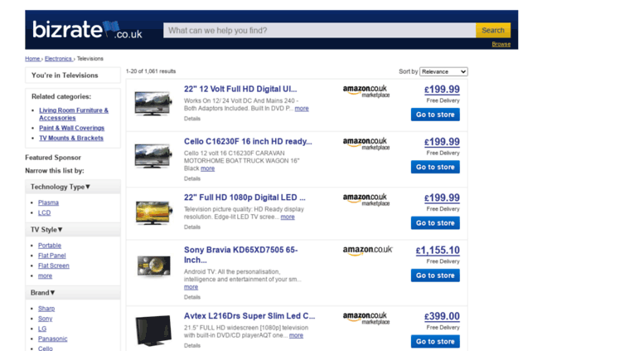The image size is (644, 351).
Task: Collapse the Technology Type filter
Action: pyautogui.click(x=61, y=187)
